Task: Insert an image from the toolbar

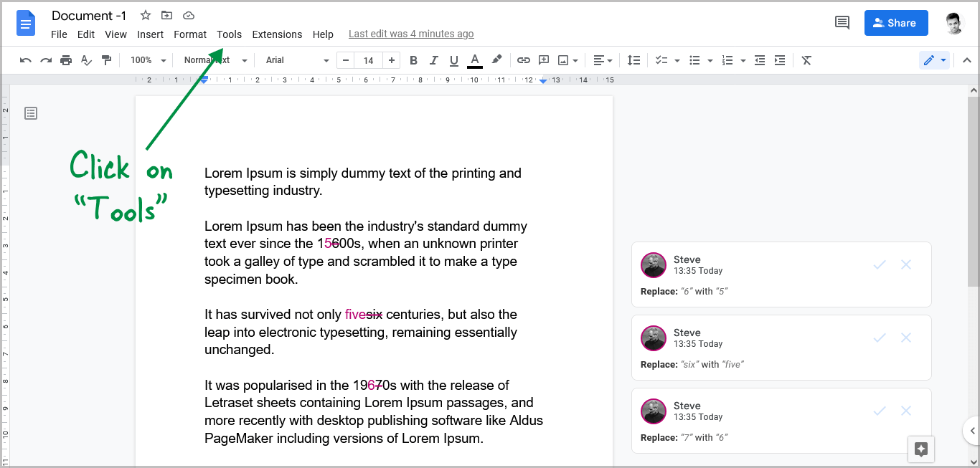Action: coord(564,60)
